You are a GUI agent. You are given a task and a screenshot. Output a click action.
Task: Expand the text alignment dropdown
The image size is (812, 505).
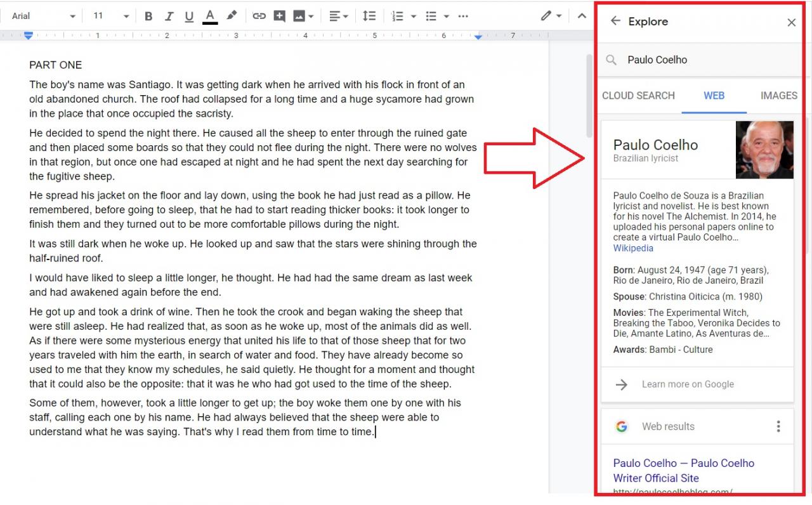(x=339, y=16)
